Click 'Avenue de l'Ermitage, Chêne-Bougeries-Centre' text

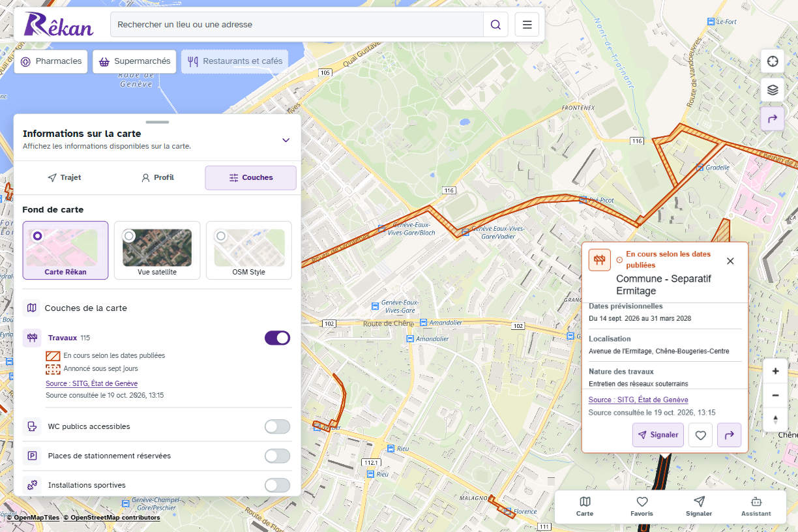[658, 351]
